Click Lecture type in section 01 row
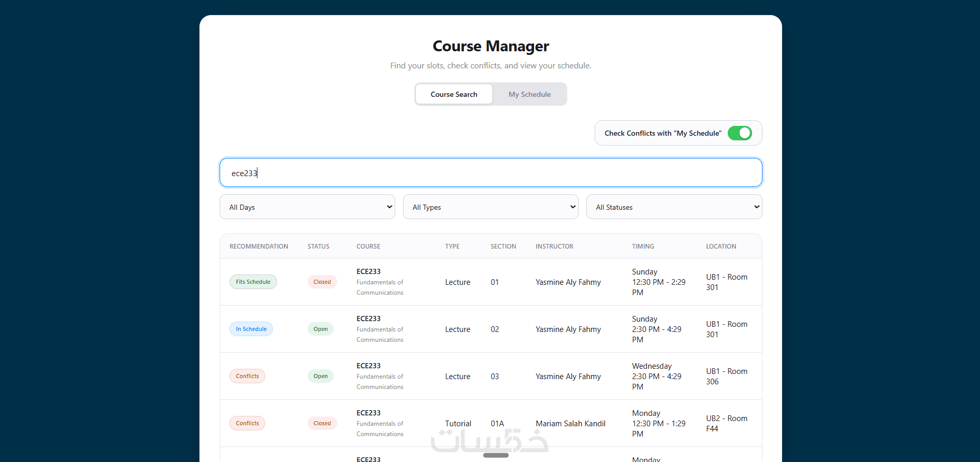This screenshot has height=462, width=980. 458,282
